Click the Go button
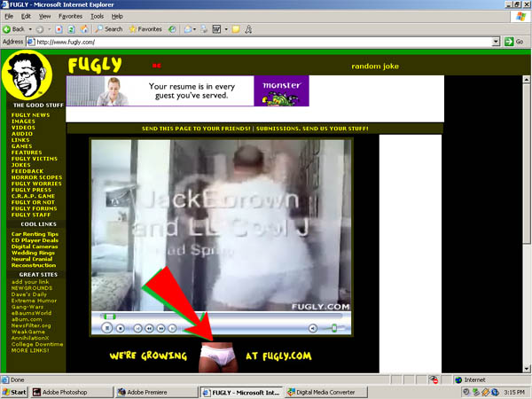 click(x=513, y=42)
